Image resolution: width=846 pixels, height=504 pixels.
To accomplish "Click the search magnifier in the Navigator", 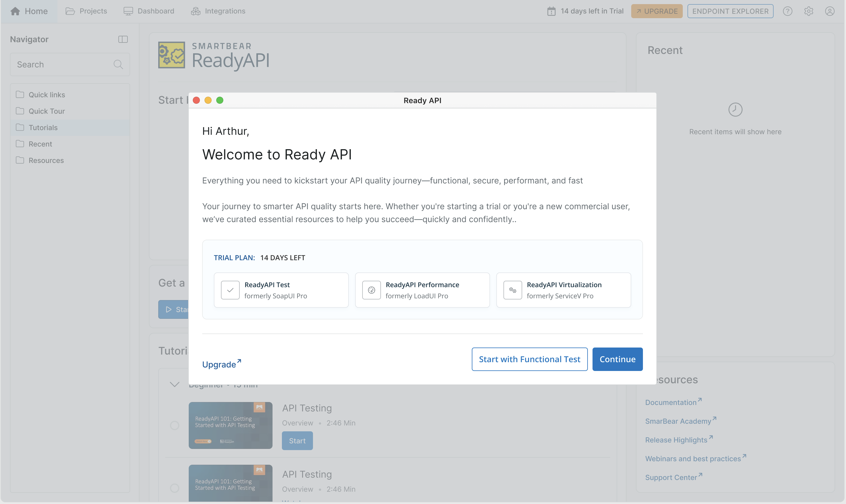I will point(118,64).
